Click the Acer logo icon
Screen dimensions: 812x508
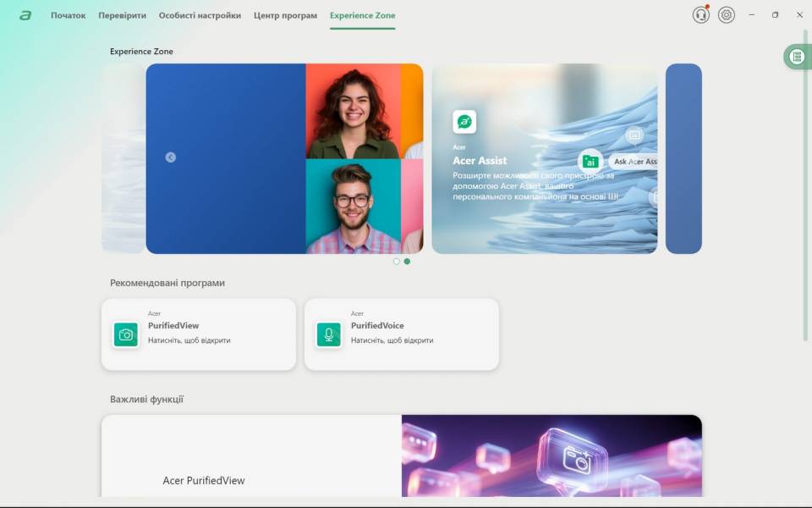[x=25, y=15]
